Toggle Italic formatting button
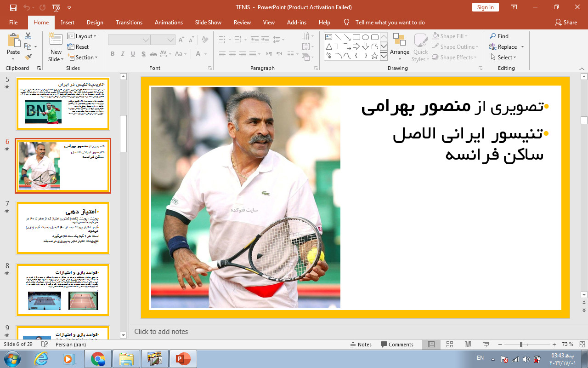Image resolution: width=588 pixels, height=368 pixels. point(123,54)
